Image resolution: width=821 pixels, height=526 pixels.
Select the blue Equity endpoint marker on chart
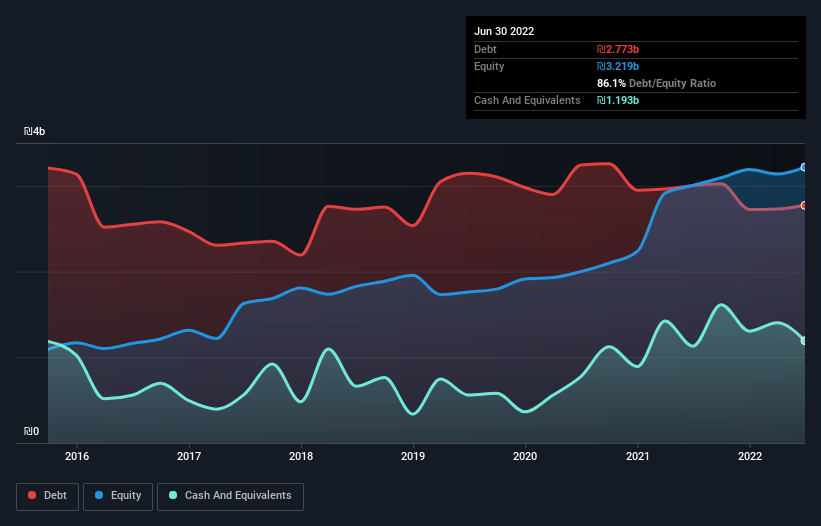[x=804, y=167]
